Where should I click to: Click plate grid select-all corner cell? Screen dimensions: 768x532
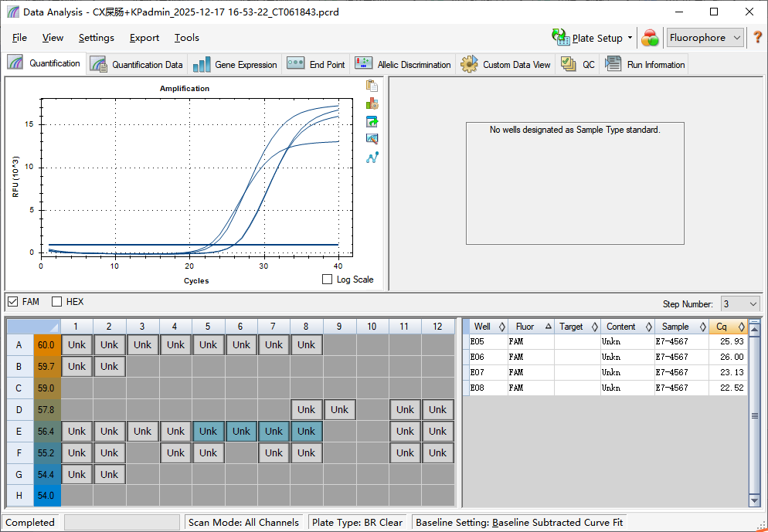[34, 326]
